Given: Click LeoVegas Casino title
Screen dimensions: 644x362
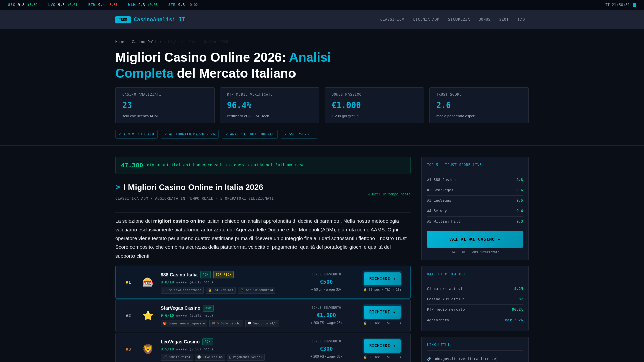Looking at the screenshot, I should point(180,342).
